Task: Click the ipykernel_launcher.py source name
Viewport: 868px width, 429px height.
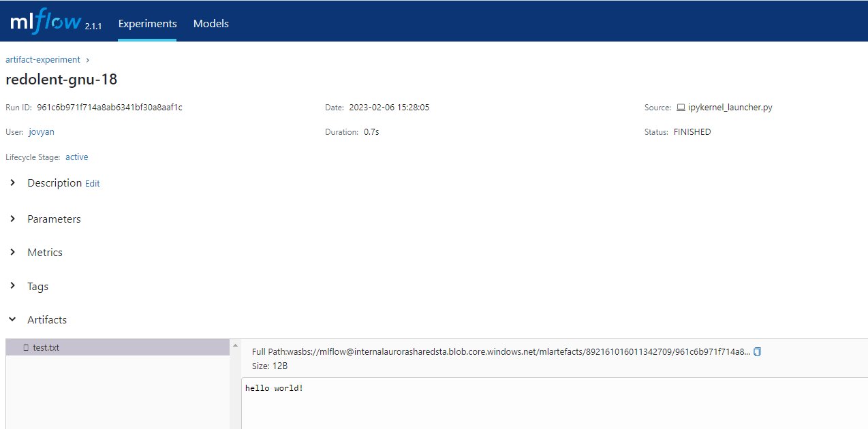Action: 730,108
